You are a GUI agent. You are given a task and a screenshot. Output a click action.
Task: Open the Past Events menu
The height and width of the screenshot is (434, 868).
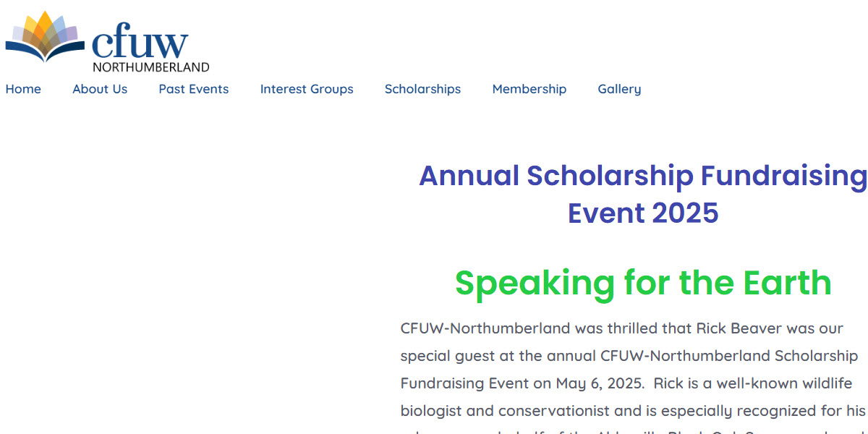[x=193, y=89]
